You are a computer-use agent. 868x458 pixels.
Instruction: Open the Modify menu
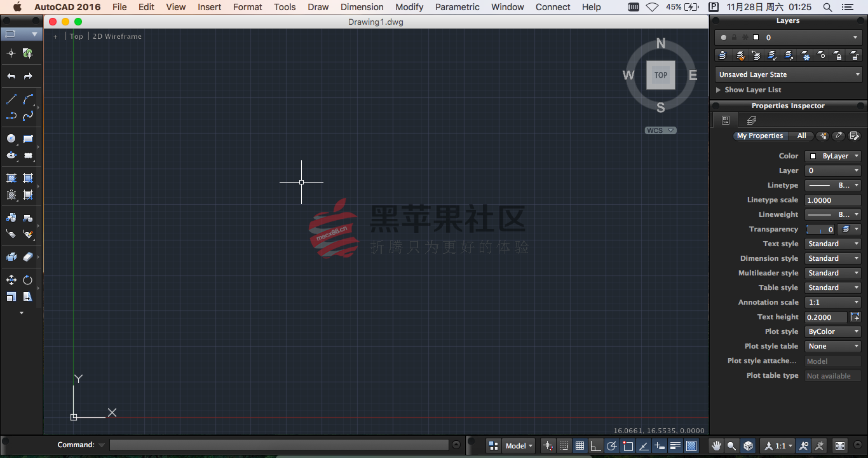(x=409, y=7)
